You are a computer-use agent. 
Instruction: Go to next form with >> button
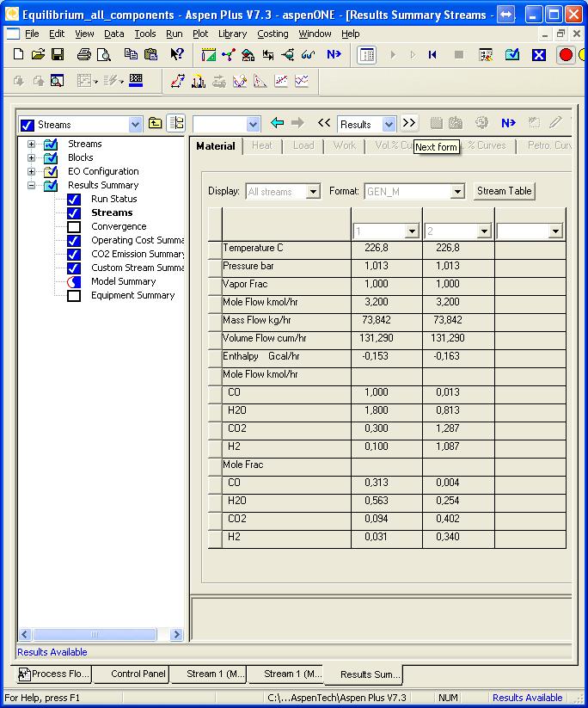click(x=409, y=123)
